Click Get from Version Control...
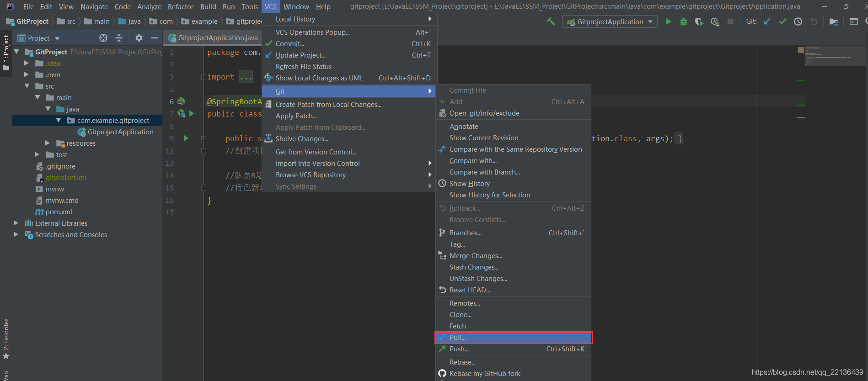The image size is (868, 381). 349,152
